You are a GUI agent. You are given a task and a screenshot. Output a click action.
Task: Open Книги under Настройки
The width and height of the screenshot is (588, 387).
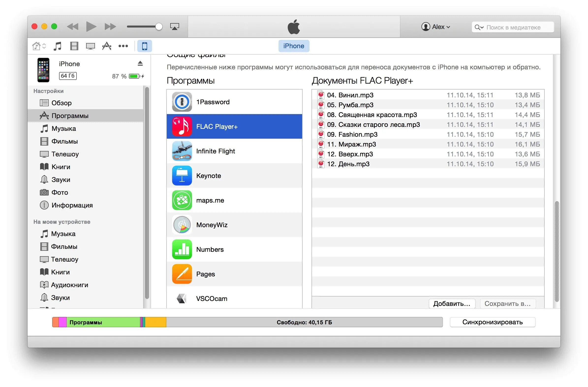(85, 167)
